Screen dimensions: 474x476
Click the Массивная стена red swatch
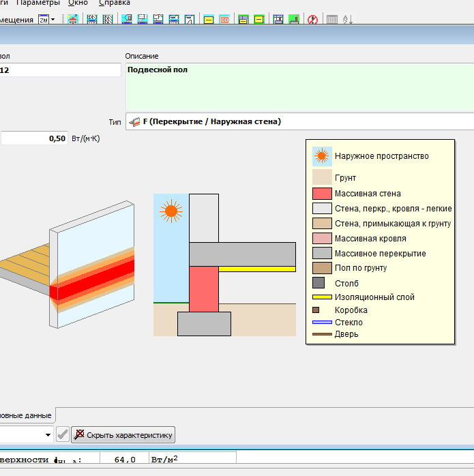click(x=322, y=194)
